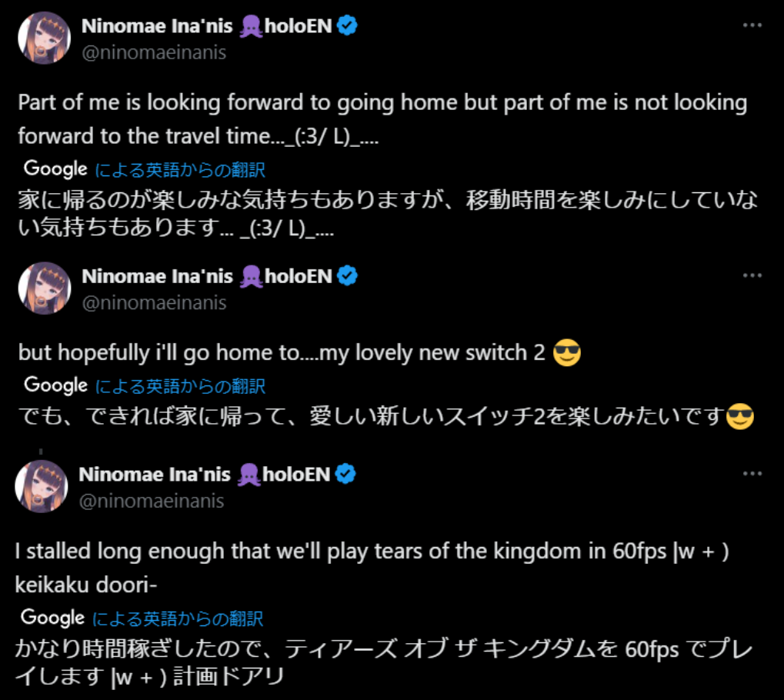This screenshot has height=700, width=784.
Task: Open the first tweet's three-dot more menu
Action: coord(752,25)
